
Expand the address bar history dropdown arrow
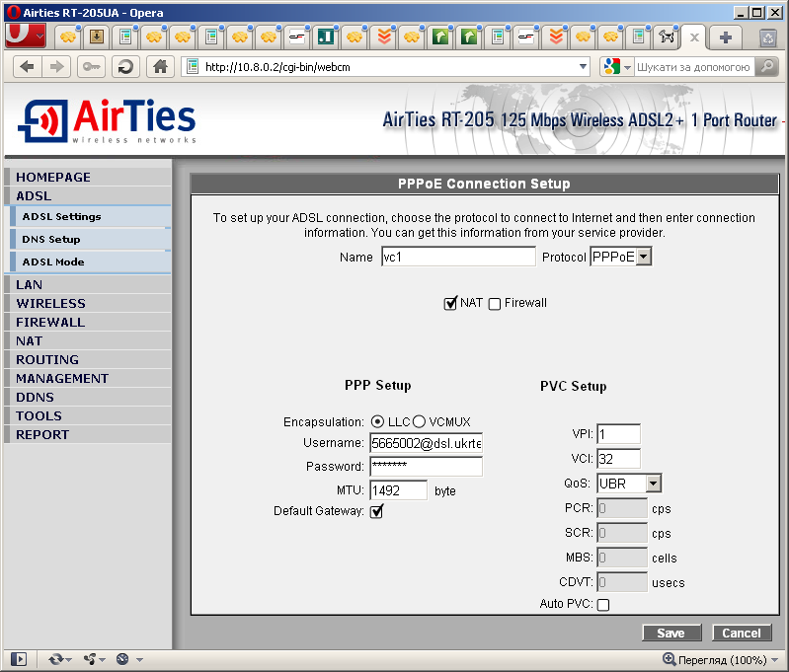[x=583, y=66]
